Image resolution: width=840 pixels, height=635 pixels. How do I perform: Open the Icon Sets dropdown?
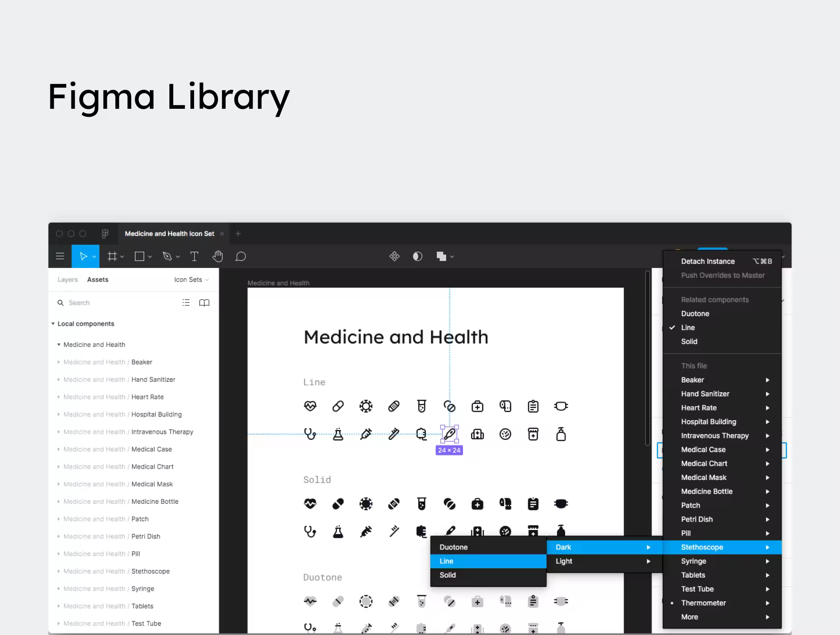(x=191, y=280)
